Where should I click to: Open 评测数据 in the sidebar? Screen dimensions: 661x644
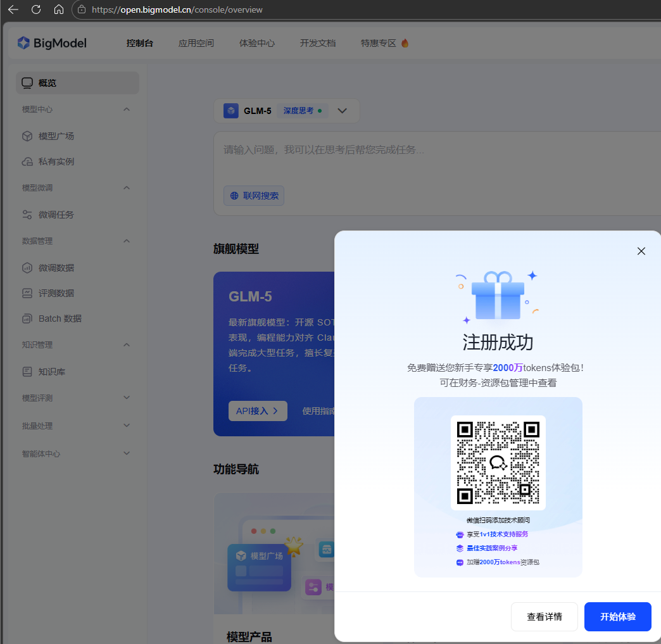pos(56,293)
